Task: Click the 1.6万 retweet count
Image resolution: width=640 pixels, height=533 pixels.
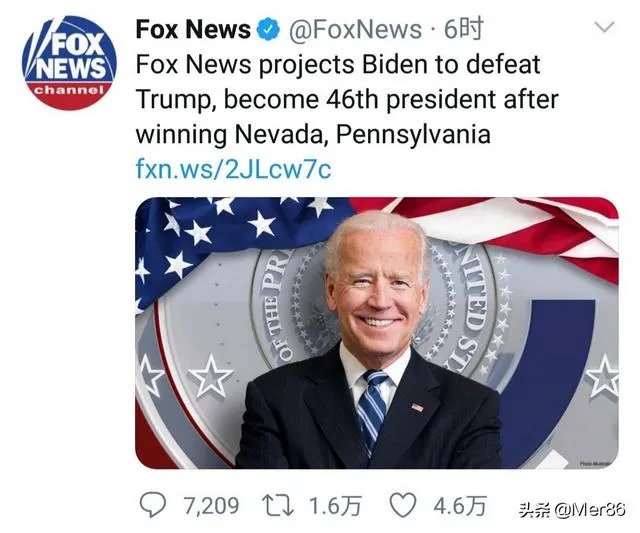Action: click(x=335, y=506)
